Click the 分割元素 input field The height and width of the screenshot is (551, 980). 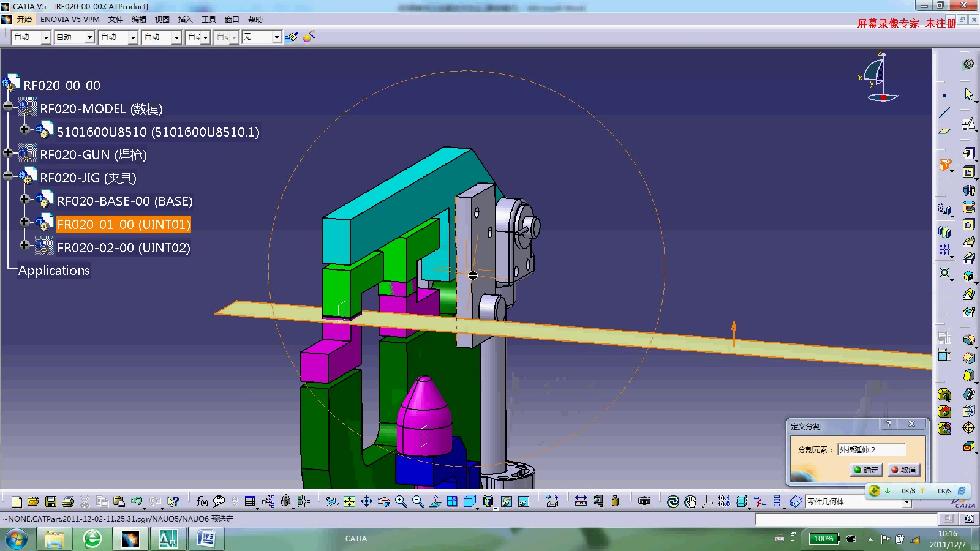click(871, 449)
